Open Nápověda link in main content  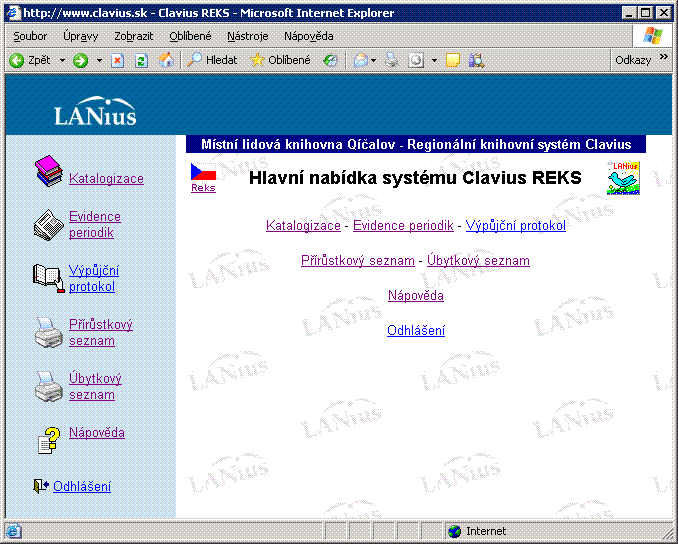pos(416,295)
